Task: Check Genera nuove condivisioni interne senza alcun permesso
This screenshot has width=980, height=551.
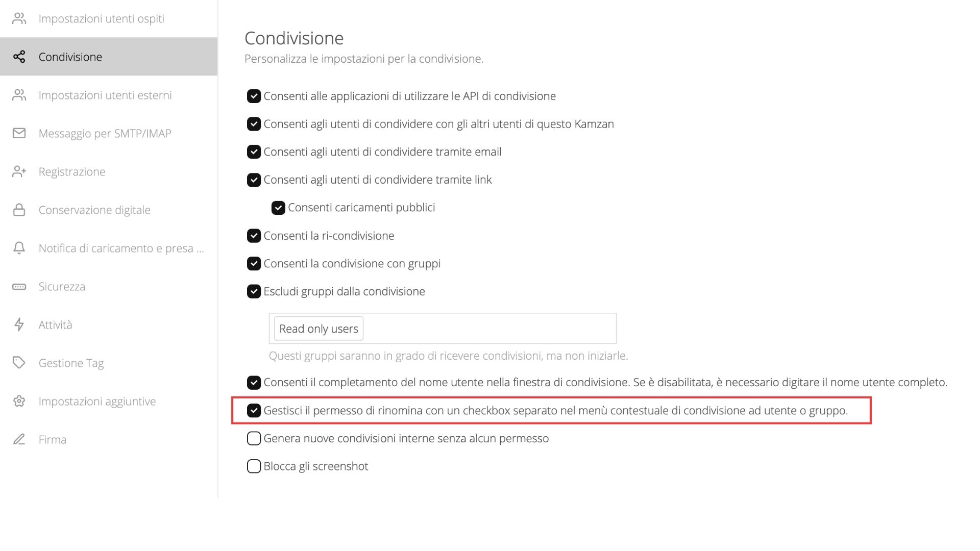Action: (254, 438)
